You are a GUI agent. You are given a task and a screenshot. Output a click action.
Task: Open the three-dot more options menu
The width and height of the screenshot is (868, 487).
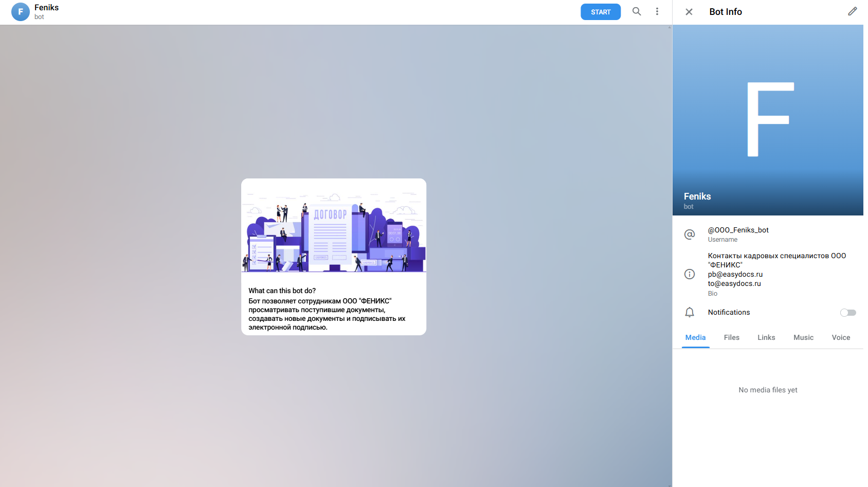pos(657,11)
